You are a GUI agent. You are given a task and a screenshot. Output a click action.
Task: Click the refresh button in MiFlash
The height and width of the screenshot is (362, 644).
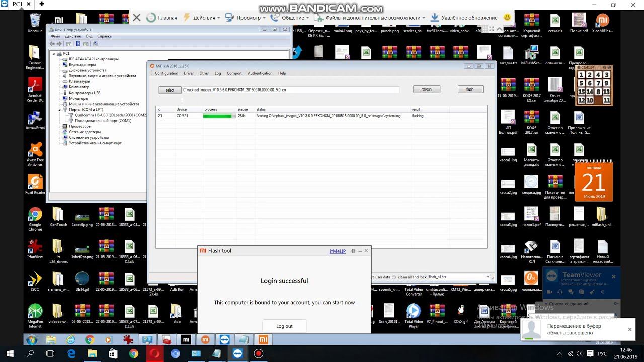pyautogui.click(x=426, y=89)
